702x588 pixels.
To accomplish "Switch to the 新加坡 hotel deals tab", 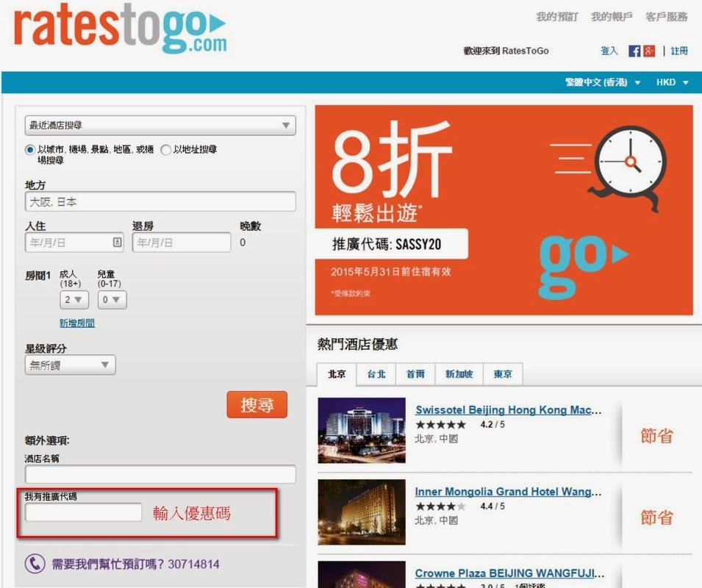I will pyautogui.click(x=459, y=374).
